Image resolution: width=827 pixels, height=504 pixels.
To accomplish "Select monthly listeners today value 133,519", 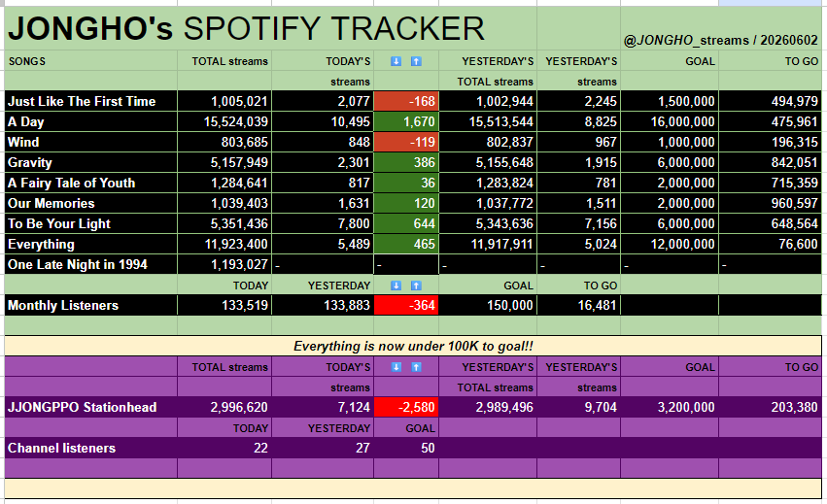I will coord(224,305).
